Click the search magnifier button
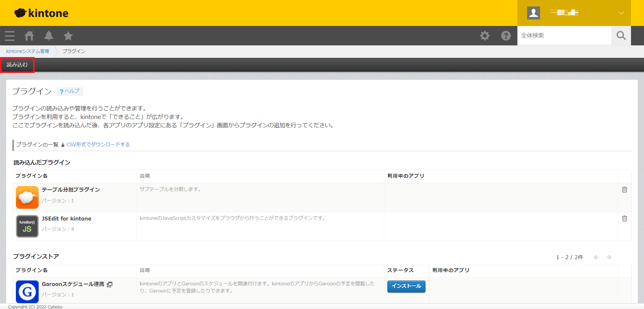Screen dimensions: 644x309 (621, 36)
